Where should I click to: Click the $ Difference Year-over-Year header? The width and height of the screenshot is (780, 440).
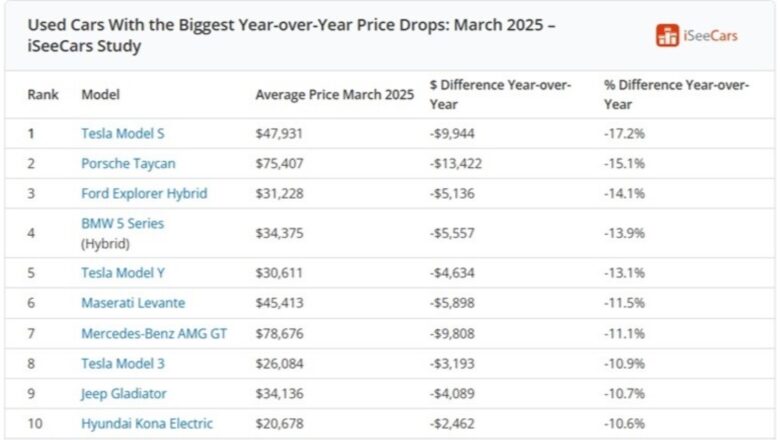coord(500,95)
